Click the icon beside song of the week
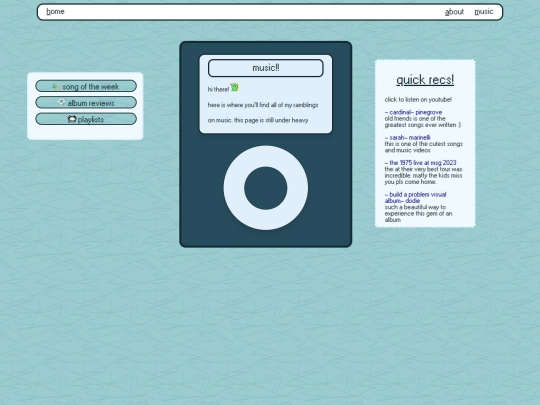The height and width of the screenshot is (405, 540). coord(56,87)
